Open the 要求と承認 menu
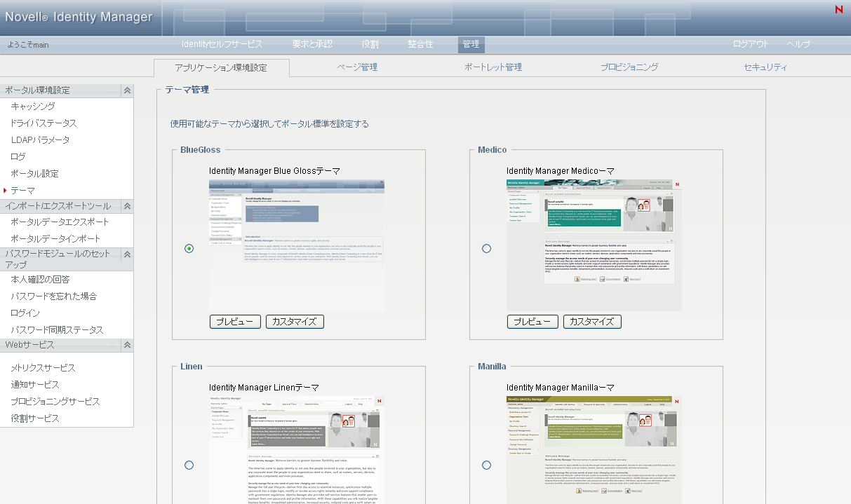Image resolution: width=851 pixels, height=504 pixels. point(312,44)
